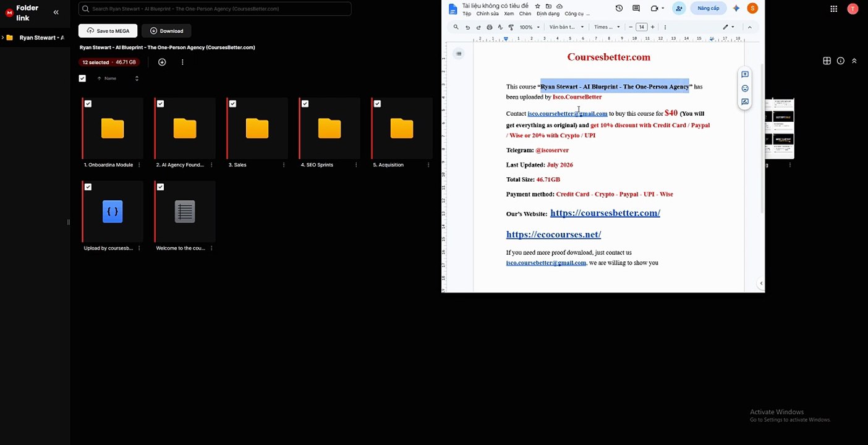Open the Định dạng menu in Docs
Image resolution: width=868 pixels, height=445 pixels.
(548, 14)
